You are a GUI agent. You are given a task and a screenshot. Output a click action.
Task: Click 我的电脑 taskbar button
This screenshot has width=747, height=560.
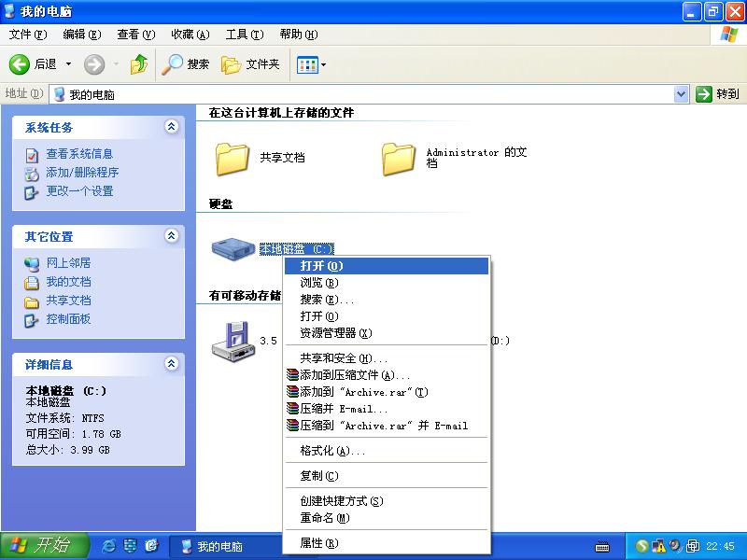pyautogui.click(x=226, y=546)
